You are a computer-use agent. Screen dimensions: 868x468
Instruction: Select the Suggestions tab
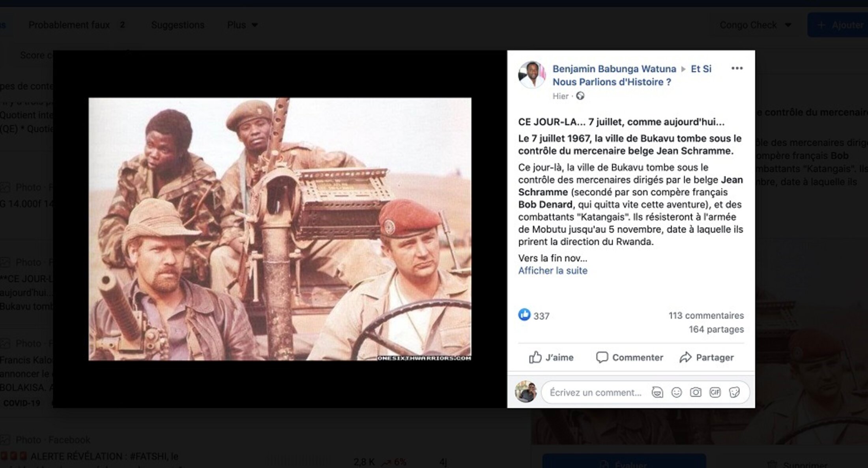pos(178,25)
